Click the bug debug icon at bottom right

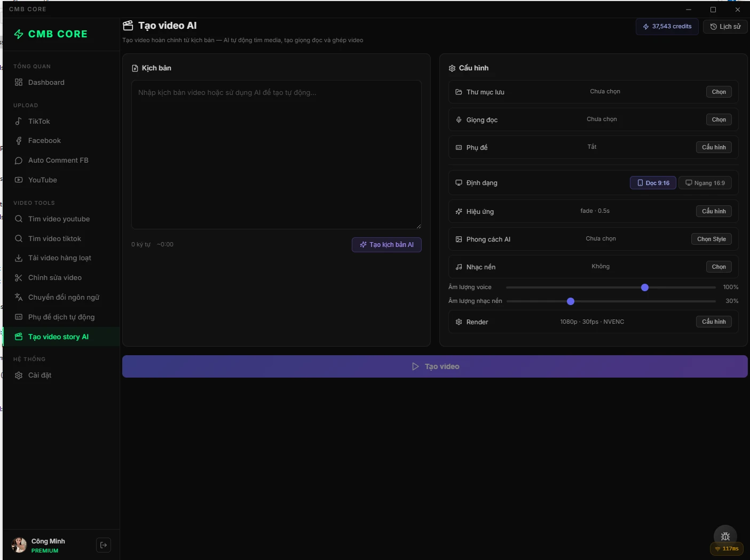(x=725, y=536)
